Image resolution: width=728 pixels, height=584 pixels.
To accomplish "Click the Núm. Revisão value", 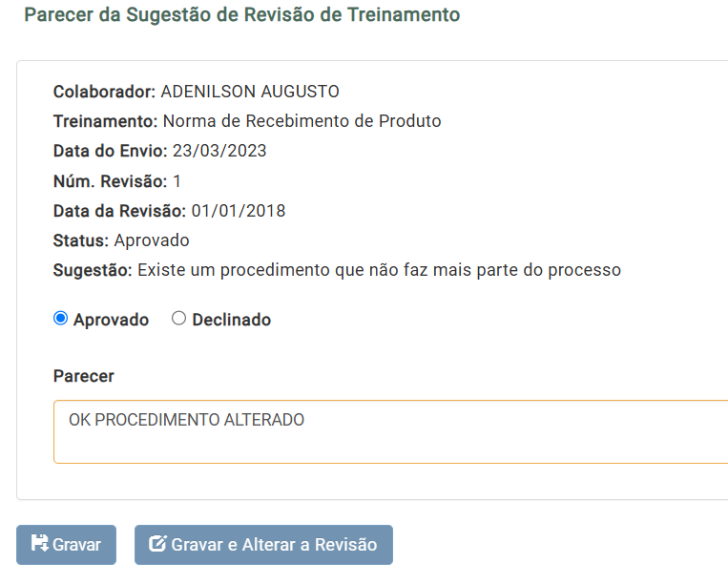I will click(x=177, y=181).
